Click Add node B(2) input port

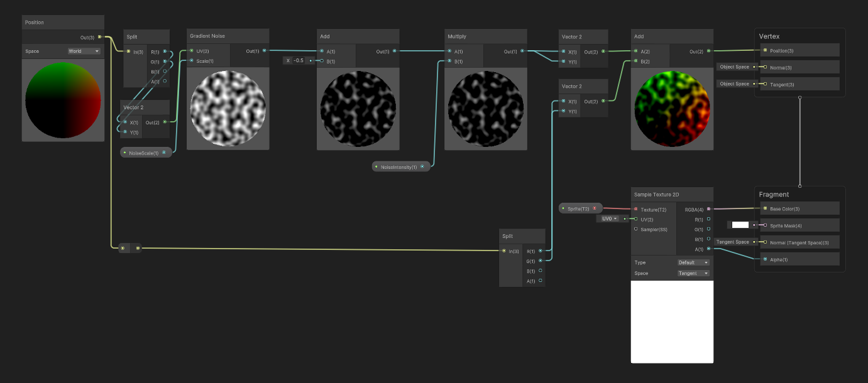[637, 62]
